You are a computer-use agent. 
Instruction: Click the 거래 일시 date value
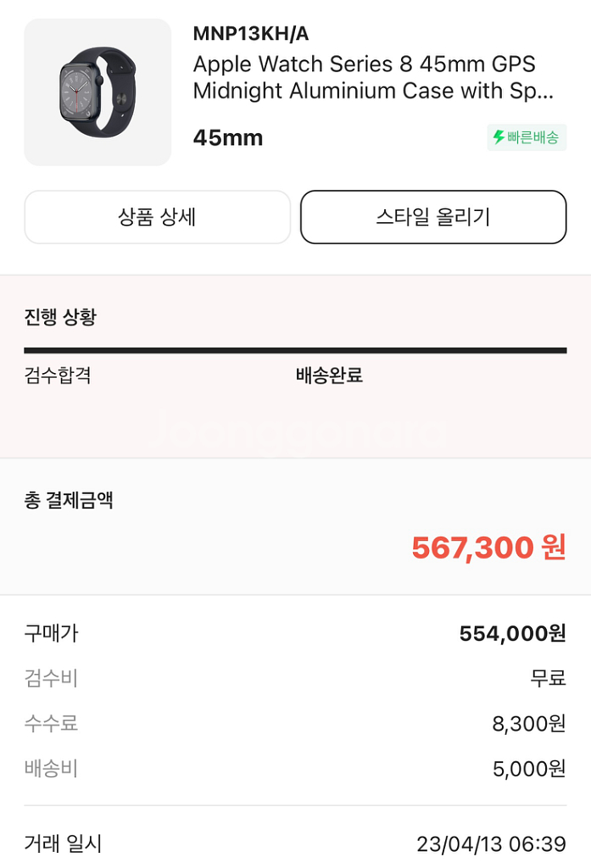491,844
